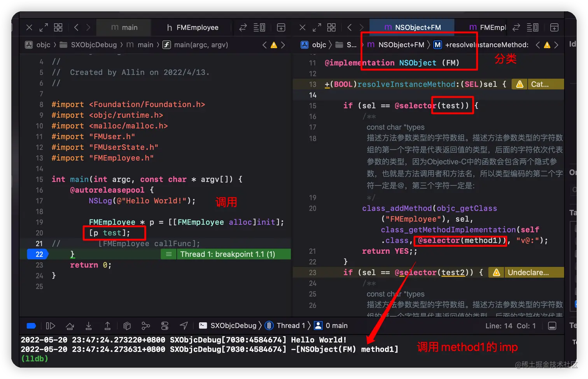Screen dimensions: 588x379
Task: Deactivate all breakpoints in debug bar
Action: pos(31,326)
